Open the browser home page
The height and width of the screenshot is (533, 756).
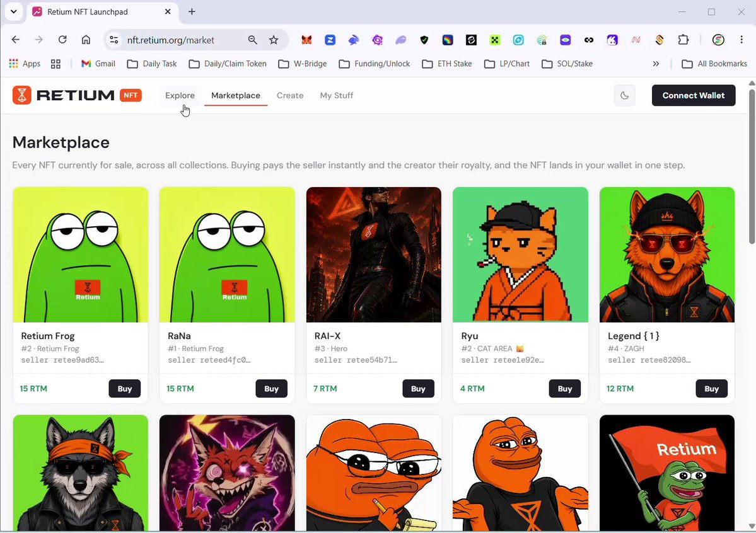pos(86,40)
